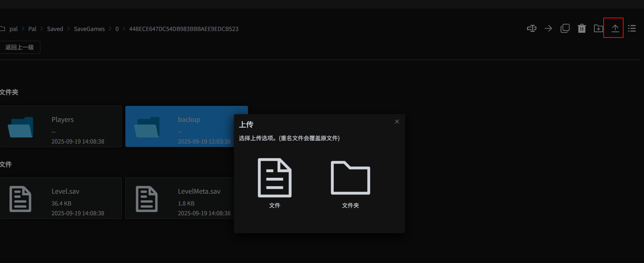
Task: Choose 文件 upload option icon
Action: [275, 178]
